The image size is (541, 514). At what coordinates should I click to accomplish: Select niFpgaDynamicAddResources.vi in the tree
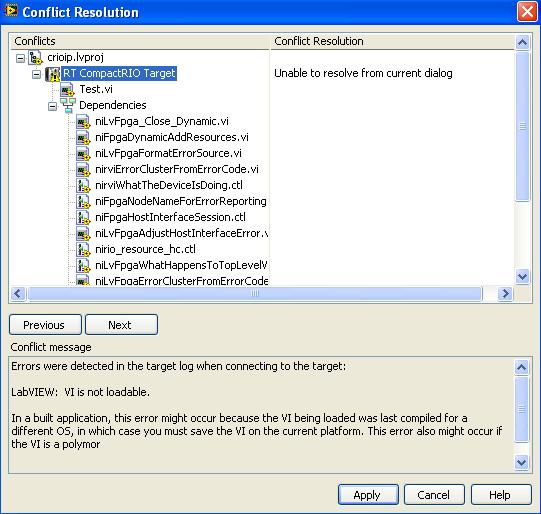point(172,137)
